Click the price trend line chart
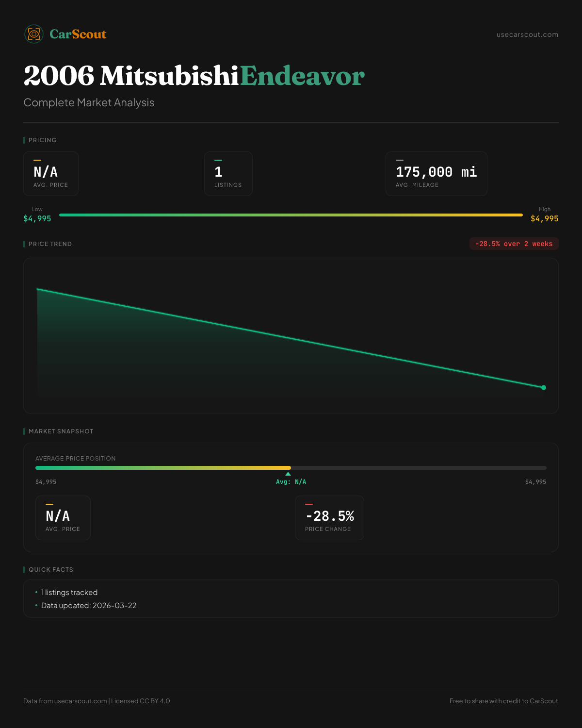The image size is (582, 728). tap(291, 338)
